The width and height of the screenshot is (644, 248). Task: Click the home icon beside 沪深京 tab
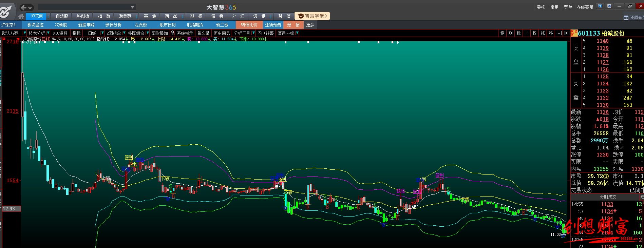coord(21,16)
